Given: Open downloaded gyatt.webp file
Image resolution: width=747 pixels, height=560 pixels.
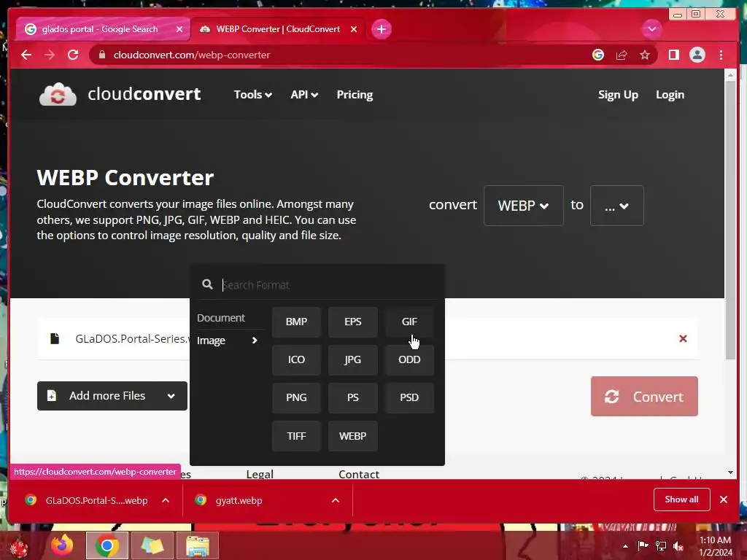Looking at the screenshot, I should pyautogui.click(x=239, y=500).
